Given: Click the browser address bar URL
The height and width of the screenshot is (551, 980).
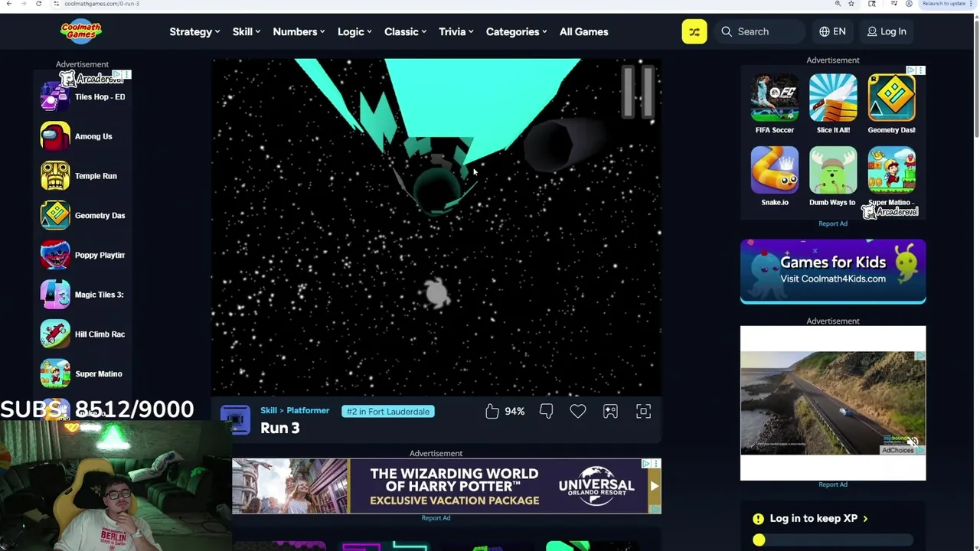Looking at the screenshot, I should click(102, 4).
